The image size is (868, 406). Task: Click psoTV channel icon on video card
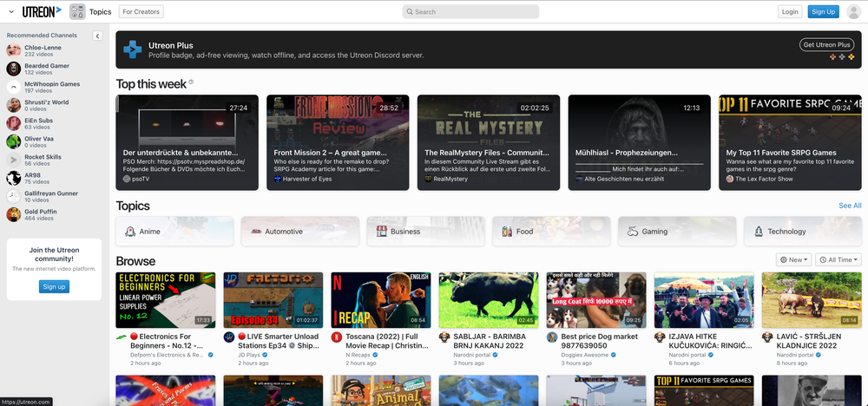(x=127, y=180)
